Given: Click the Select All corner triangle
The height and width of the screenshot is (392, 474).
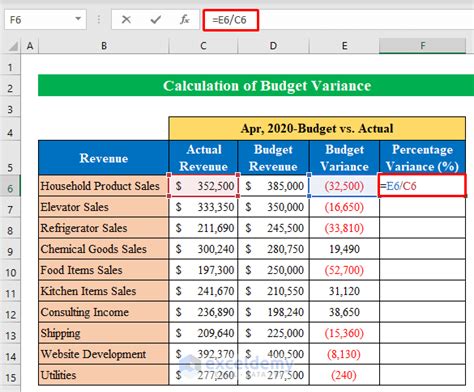Looking at the screenshot, I should [x=13, y=46].
